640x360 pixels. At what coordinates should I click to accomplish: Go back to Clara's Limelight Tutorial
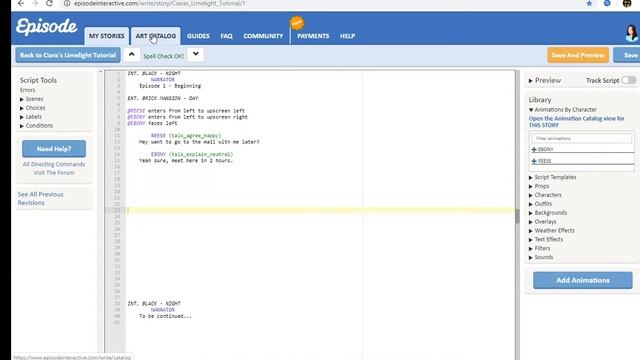68,55
